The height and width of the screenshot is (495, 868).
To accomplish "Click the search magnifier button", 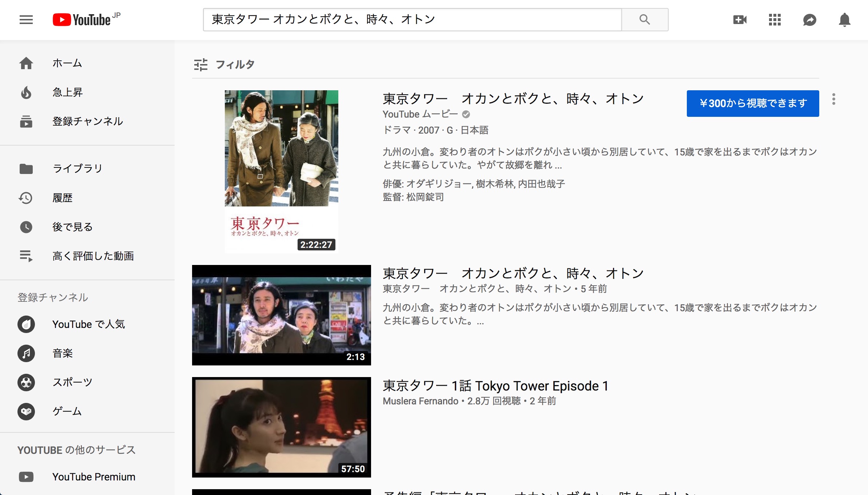I will (645, 20).
